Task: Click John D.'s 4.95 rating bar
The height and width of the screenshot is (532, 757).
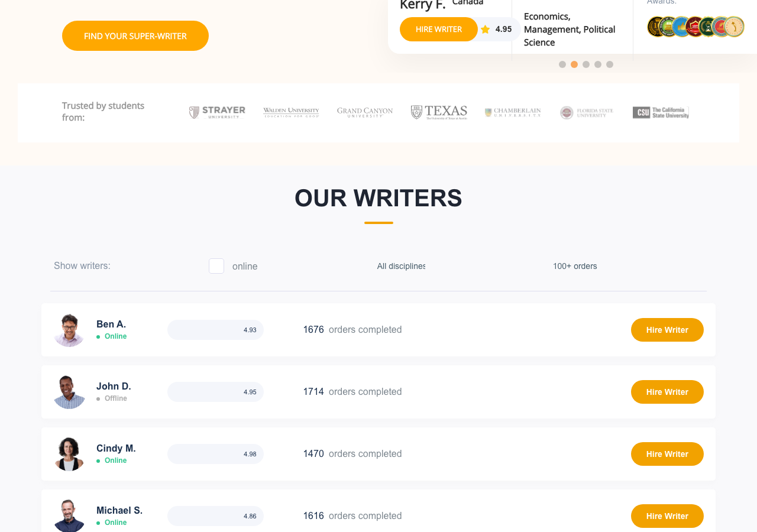Action: coord(215,392)
